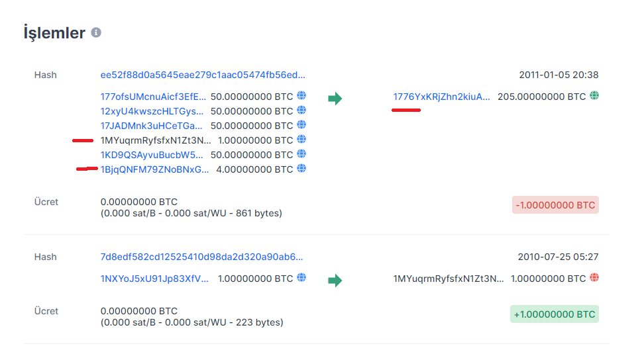This screenshot has height=356, width=644.
Task: Open sender address 1NXYoJ5xU91Jp83XfV
Action: point(154,279)
